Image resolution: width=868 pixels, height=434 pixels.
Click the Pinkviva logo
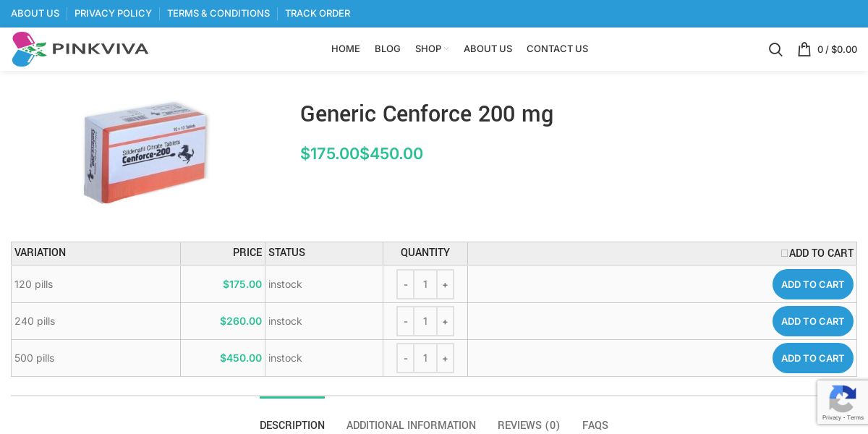(80, 49)
